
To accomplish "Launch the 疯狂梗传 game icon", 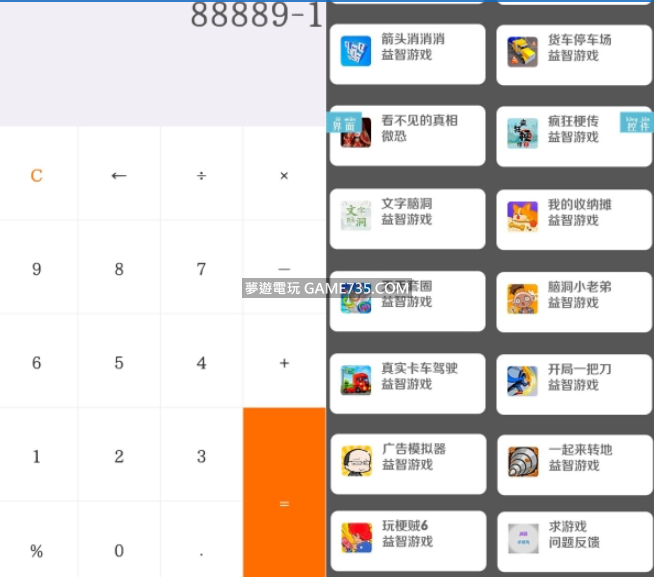I will tap(522, 134).
